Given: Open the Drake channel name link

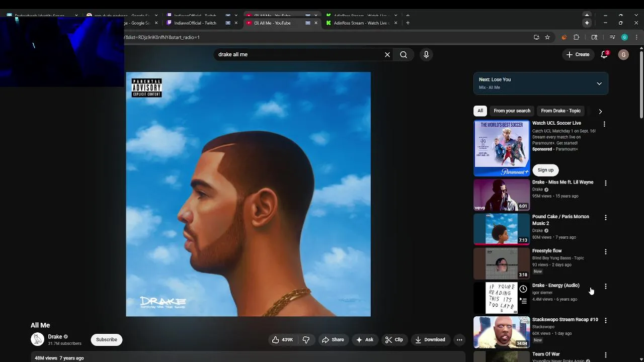Looking at the screenshot, I should pos(55,336).
